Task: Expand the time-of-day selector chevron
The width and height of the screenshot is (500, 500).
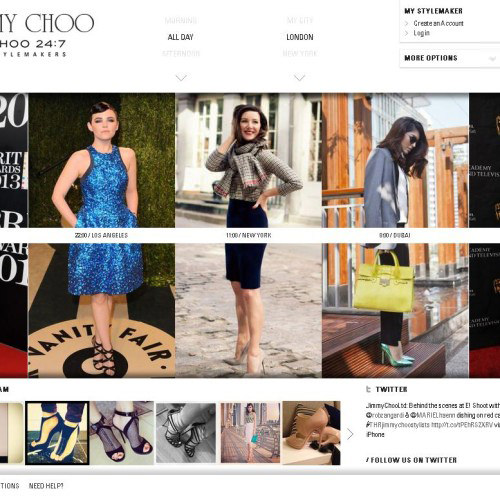Action: (x=181, y=78)
